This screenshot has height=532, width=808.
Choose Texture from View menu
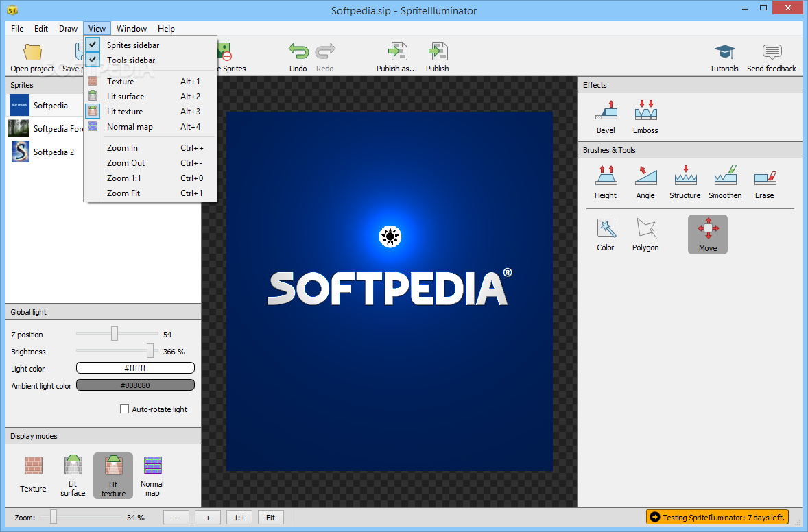(150, 82)
